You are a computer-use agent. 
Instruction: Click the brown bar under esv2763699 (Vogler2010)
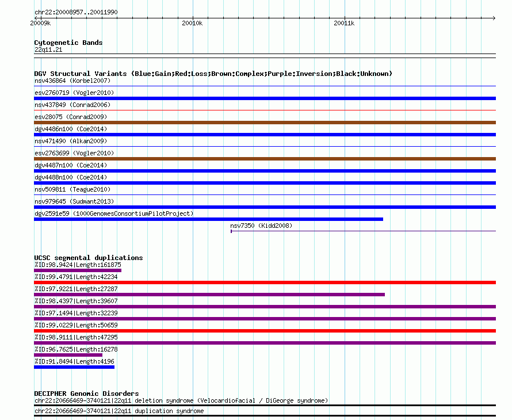pos(265,159)
